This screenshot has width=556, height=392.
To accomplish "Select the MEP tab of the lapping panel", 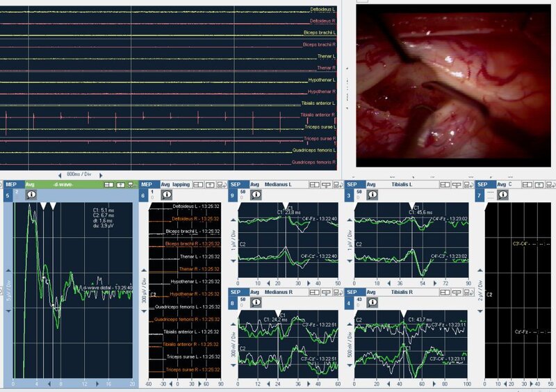I will (147, 185).
